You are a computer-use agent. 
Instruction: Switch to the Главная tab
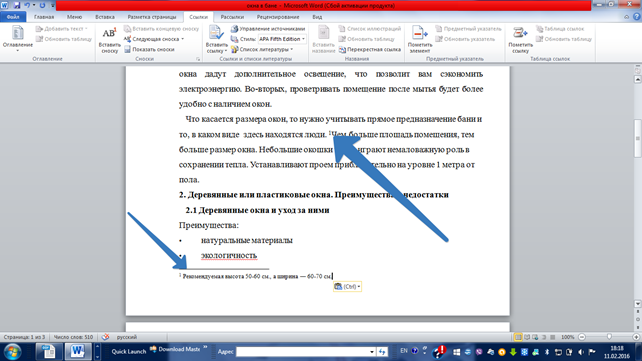(x=44, y=17)
